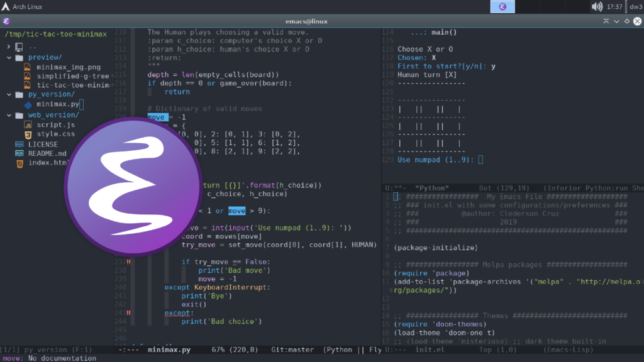Collapse the web_version/ folder chevron
This screenshot has height=362, width=644.
click(9, 116)
